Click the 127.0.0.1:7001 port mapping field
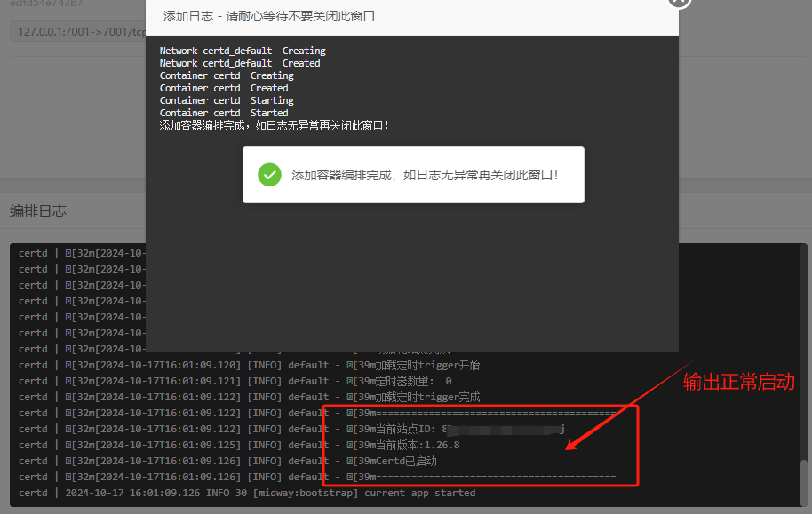Screen dimensions: 812x514 (x=78, y=32)
